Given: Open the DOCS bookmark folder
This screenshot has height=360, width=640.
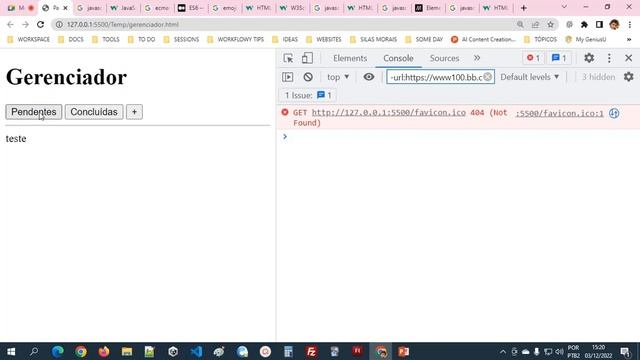Looking at the screenshot, I should [x=71, y=39].
